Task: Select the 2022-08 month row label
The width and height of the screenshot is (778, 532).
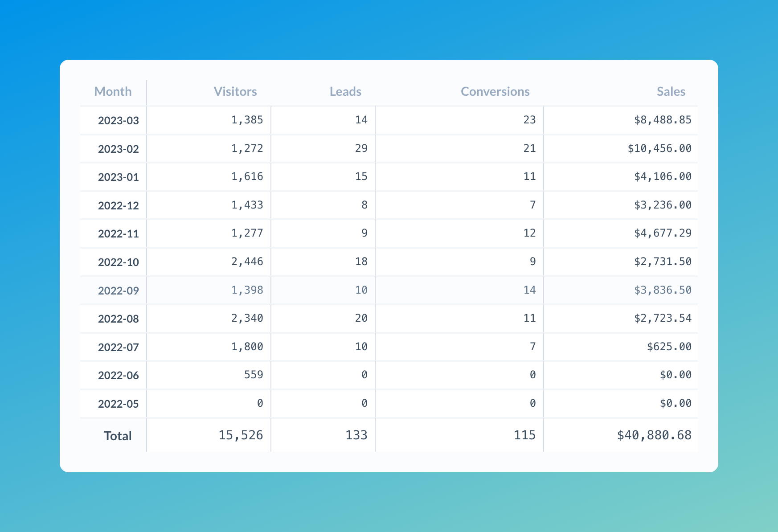Action: click(119, 319)
